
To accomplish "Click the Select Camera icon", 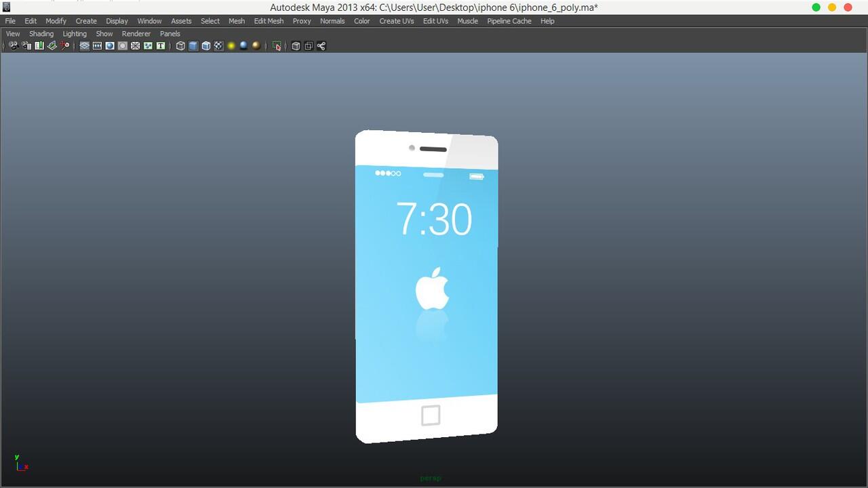I will click(x=13, y=46).
